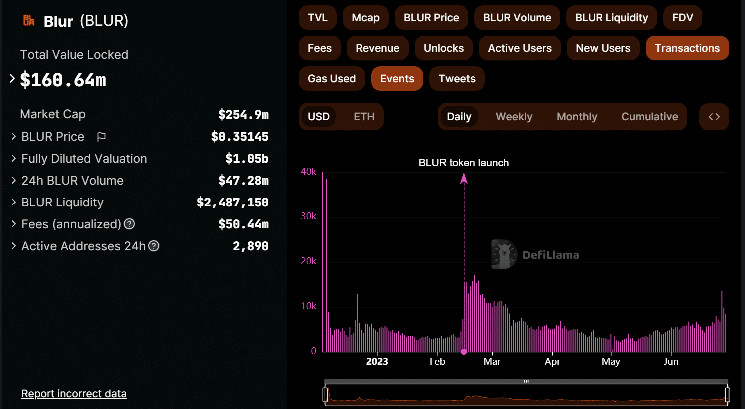Expand the 24h BLUR Volume row
The height and width of the screenshot is (409, 745).
coord(14,181)
